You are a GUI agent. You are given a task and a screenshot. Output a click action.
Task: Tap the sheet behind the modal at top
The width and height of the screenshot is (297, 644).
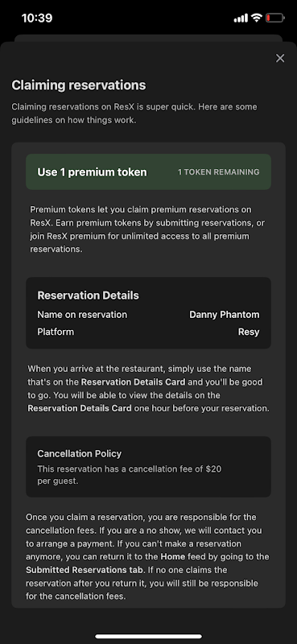(148, 38)
